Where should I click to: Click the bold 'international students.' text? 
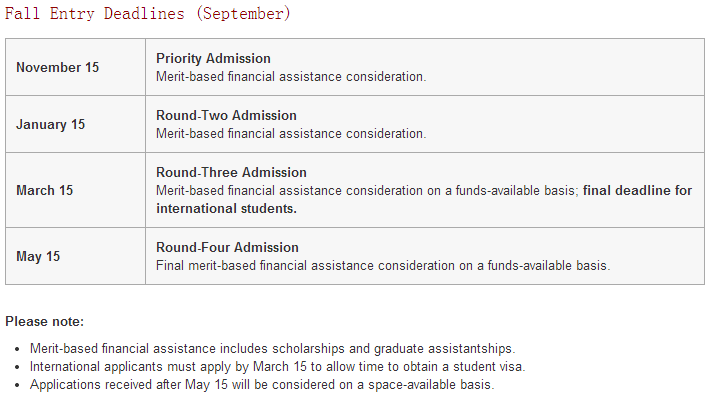coord(227,209)
